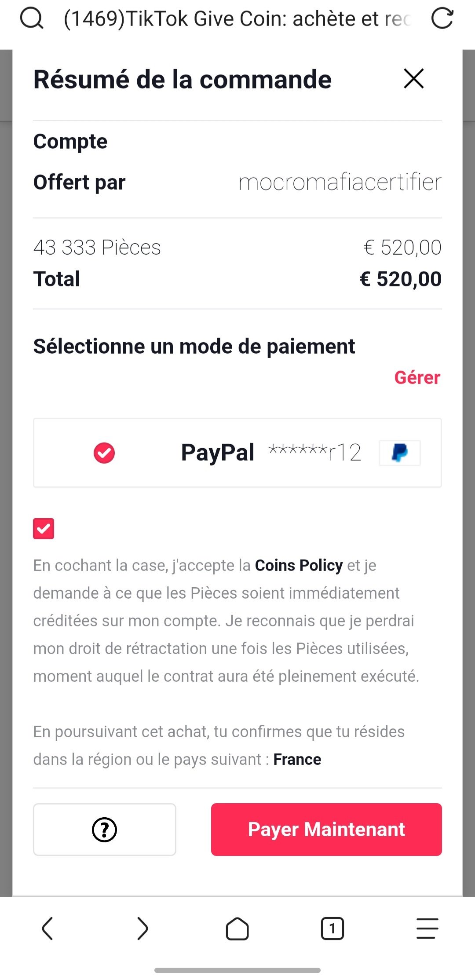Show open tabs via the tab counter

coord(332,929)
